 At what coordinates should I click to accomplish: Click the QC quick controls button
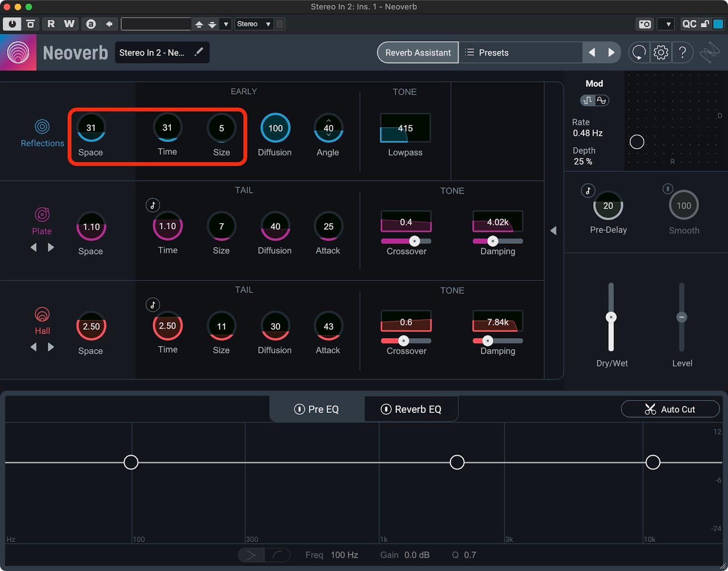point(689,24)
